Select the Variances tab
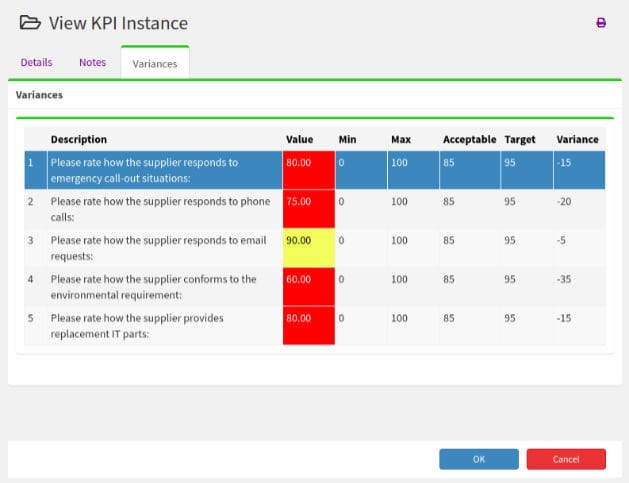629x483 pixels. [x=155, y=63]
